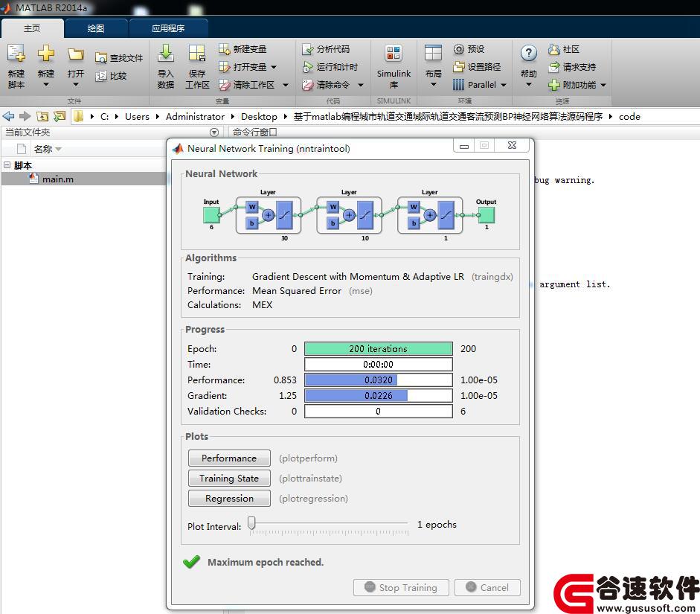
Task: Expand the 附加功能 dropdown arrow
Action: (x=603, y=86)
